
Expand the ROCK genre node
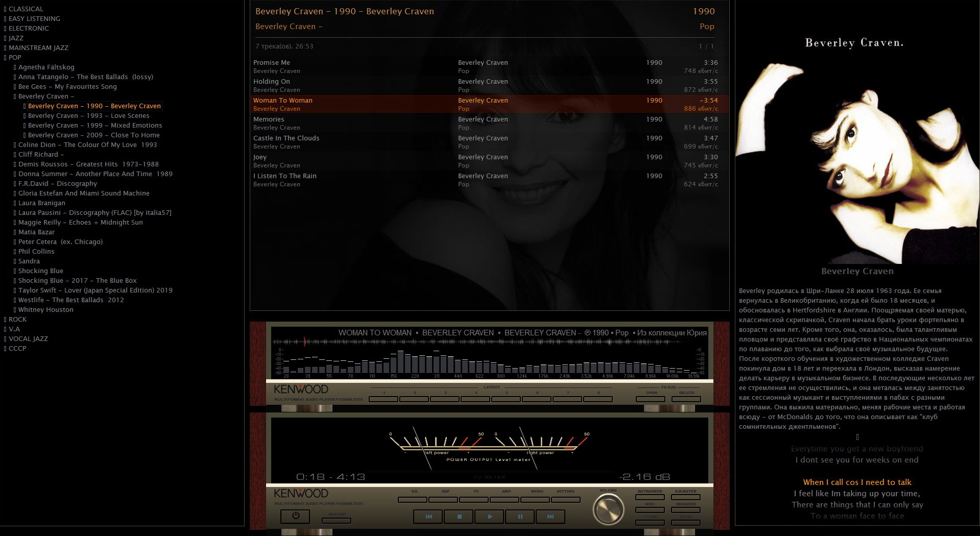coord(5,320)
